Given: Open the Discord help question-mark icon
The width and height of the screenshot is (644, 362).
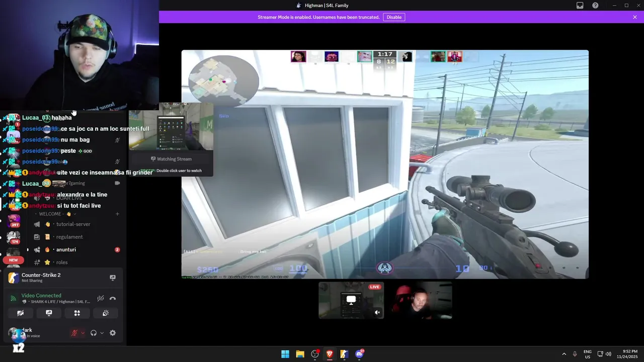Looking at the screenshot, I should coord(595,6).
